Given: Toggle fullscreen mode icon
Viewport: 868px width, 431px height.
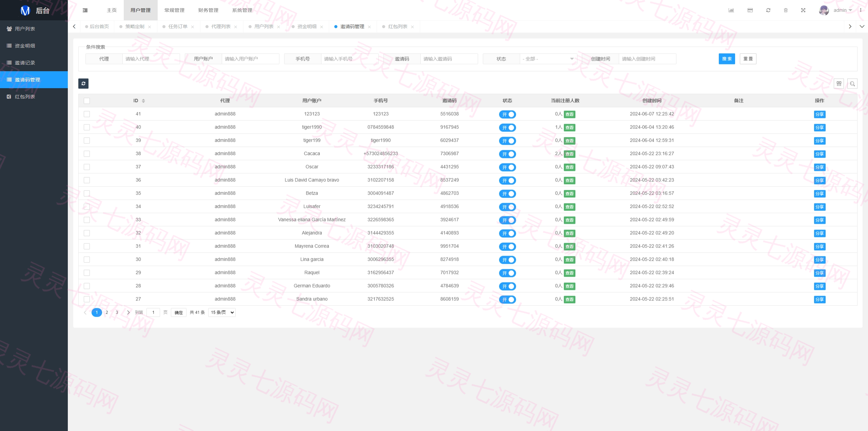Looking at the screenshot, I should coord(803,10).
